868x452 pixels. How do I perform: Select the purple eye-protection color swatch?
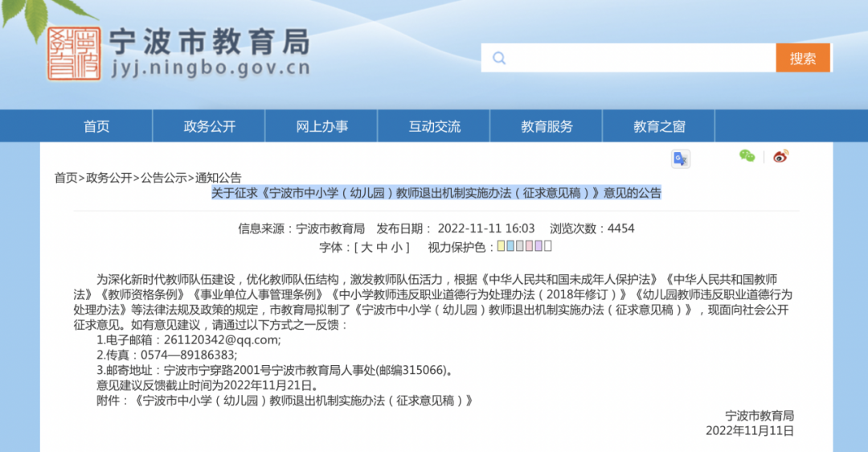coord(538,246)
